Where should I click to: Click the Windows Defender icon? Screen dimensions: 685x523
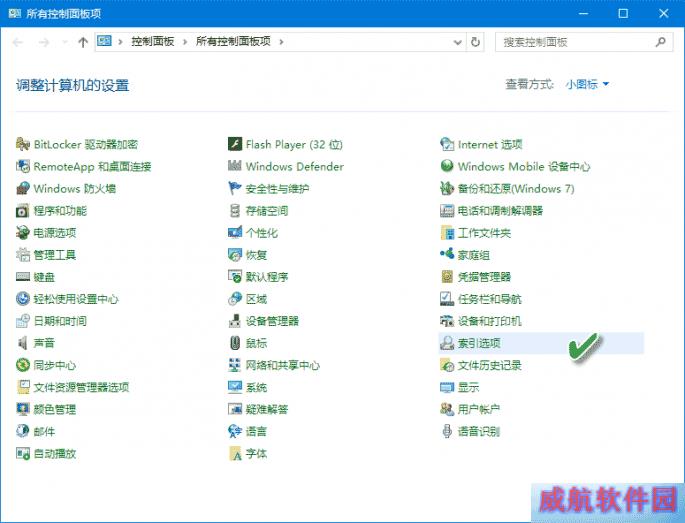pos(235,166)
